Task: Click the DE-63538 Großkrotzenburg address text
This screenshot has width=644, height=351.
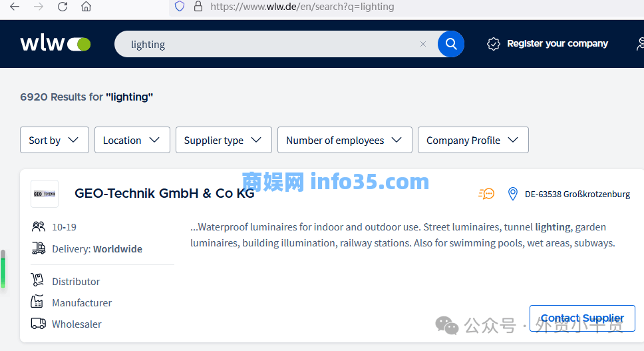Action: (x=577, y=194)
